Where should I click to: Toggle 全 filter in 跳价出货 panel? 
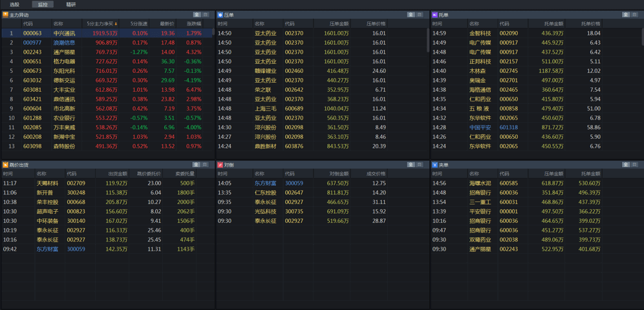coord(197,165)
